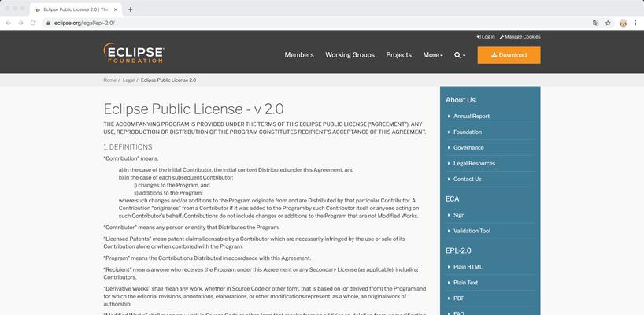Open the EPL-2.0 PDF link
The width and height of the screenshot is (644, 315).
pos(459,298)
